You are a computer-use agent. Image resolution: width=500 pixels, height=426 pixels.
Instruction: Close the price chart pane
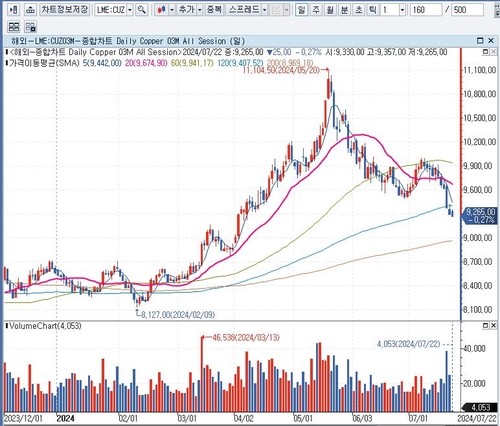(493, 52)
